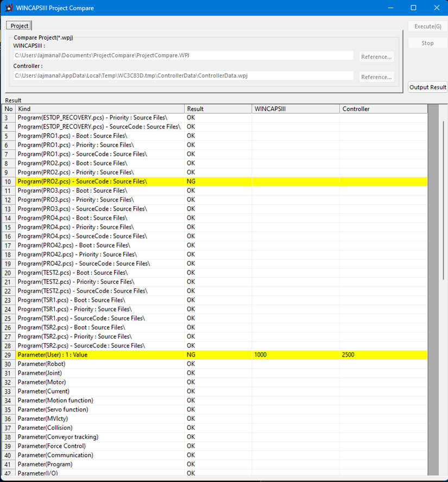Select row Program(PRO3.pcs) - SourceCode
Viewport: 448px width, 482px height.
coord(214,209)
